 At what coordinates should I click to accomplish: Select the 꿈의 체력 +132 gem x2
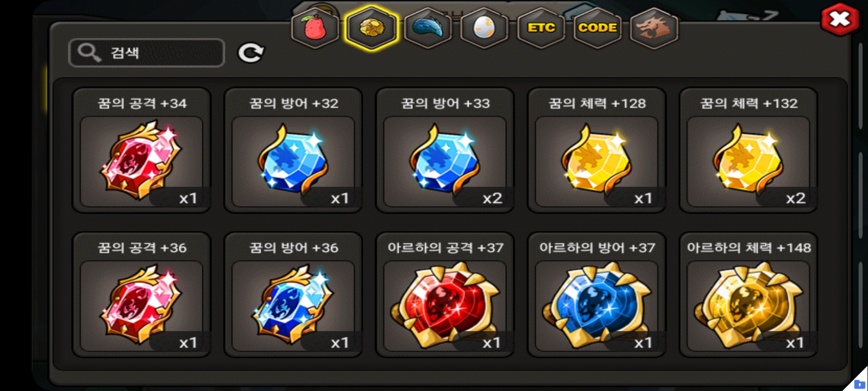[x=749, y=150]
